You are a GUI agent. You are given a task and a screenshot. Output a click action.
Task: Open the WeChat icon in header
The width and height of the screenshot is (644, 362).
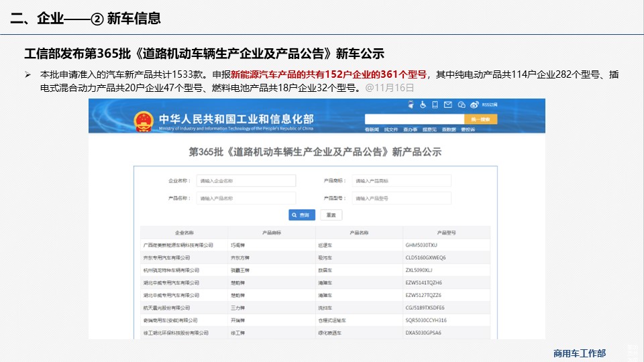point(462,105)
